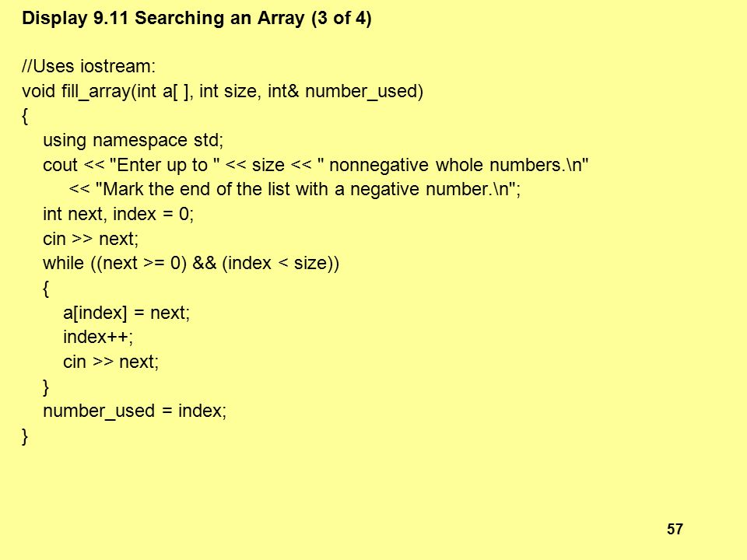Click the opening brace below fill_array
The image size is (747, 560).
click(x=25, y=116)
